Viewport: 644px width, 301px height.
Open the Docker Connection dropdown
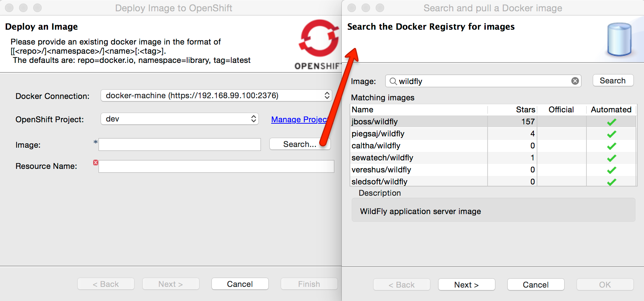pyautogui.click(x=216, y=95)
